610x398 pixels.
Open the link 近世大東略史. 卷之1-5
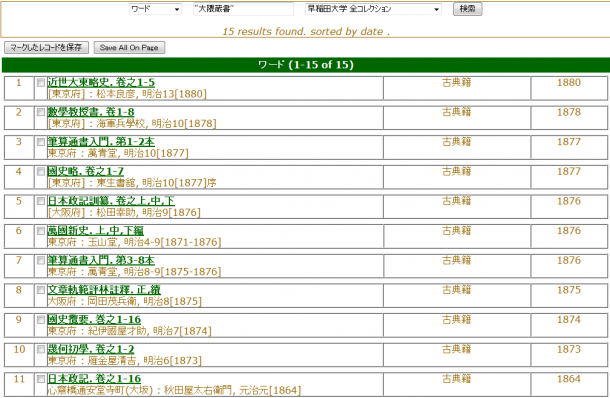[x=101, y=82]
